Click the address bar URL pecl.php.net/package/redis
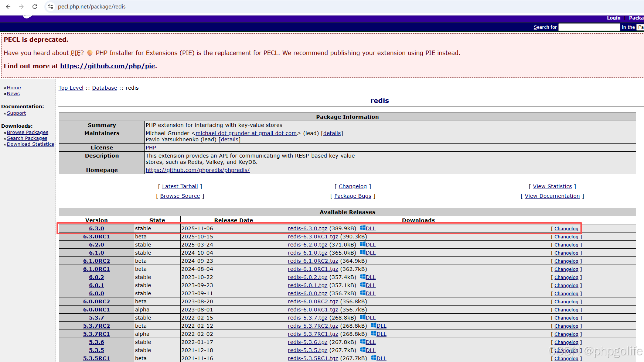This screenshot has width=644, height=362. pyautogui.click(x=92, y=7)
